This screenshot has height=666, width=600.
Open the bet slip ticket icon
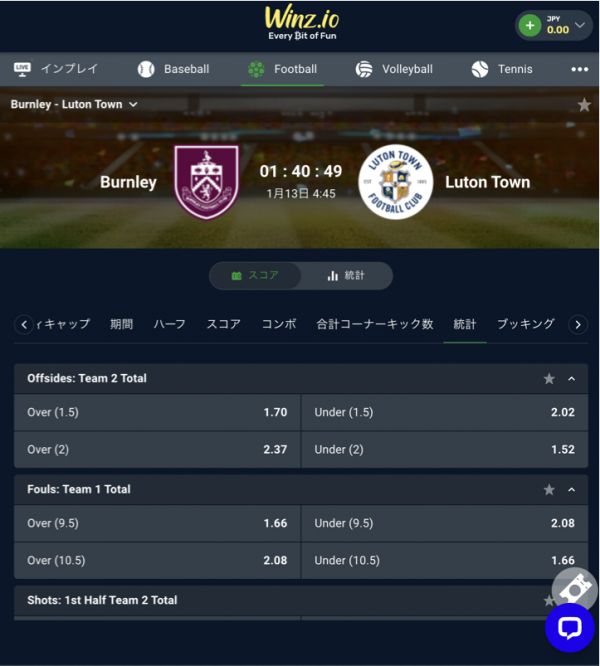[x=575, y=590]
